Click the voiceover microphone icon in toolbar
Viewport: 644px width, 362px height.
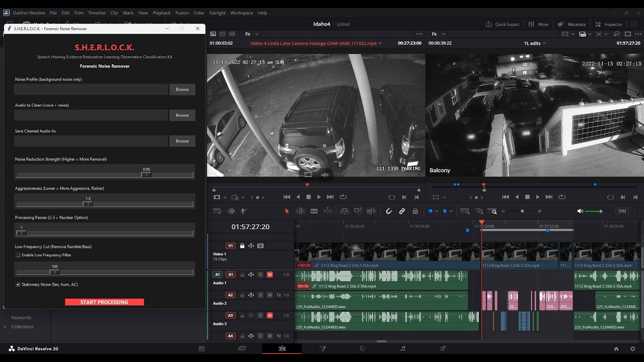tap(244, 211)
